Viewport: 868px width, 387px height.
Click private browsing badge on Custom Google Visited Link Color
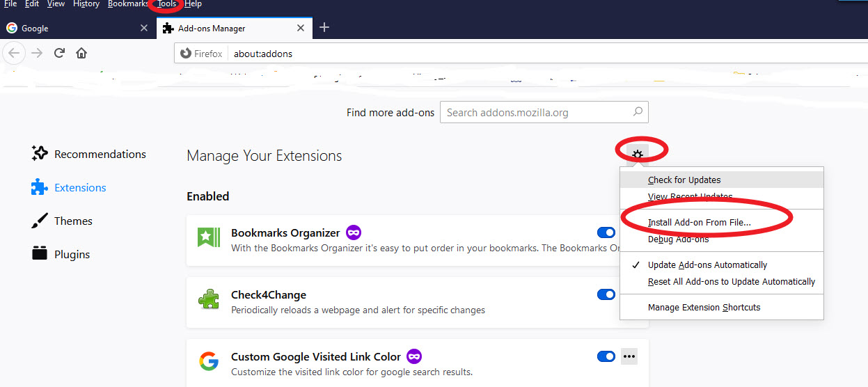(x=414, y=356)
